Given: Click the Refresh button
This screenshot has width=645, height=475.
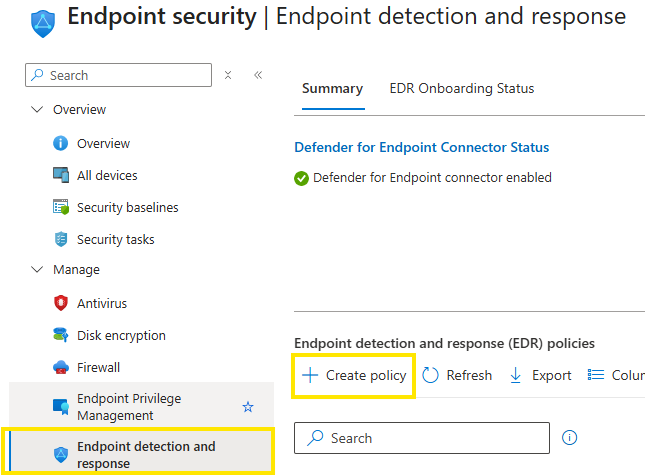Looking at the screenshot, I should [458, 375].
